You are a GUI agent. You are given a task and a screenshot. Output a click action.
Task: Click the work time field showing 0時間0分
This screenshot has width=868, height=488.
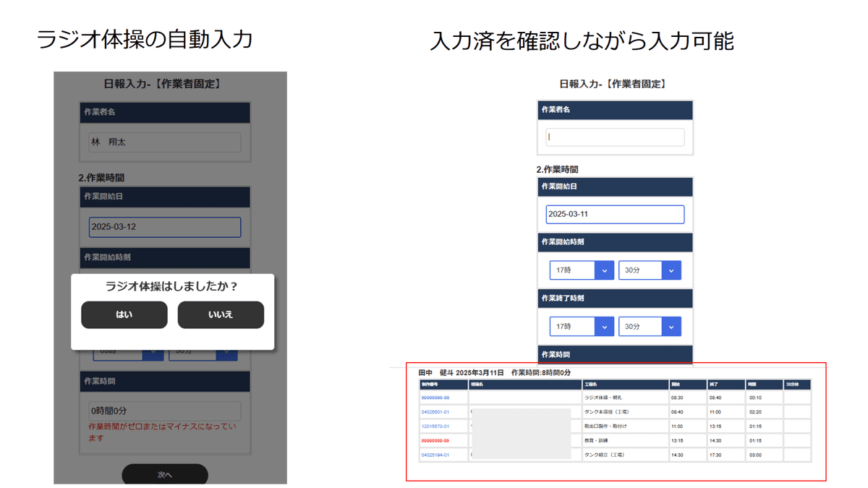165,411
